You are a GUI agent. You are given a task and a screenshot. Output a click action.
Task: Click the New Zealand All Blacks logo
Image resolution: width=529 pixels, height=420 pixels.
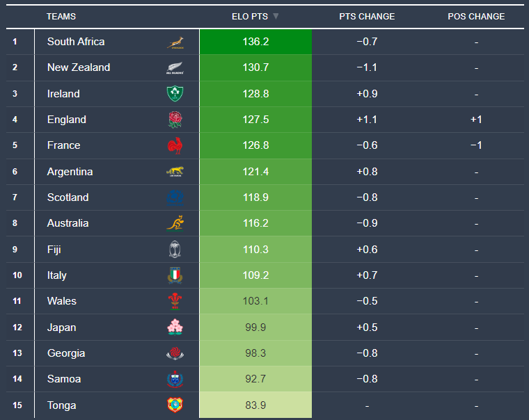pos(175,68)
